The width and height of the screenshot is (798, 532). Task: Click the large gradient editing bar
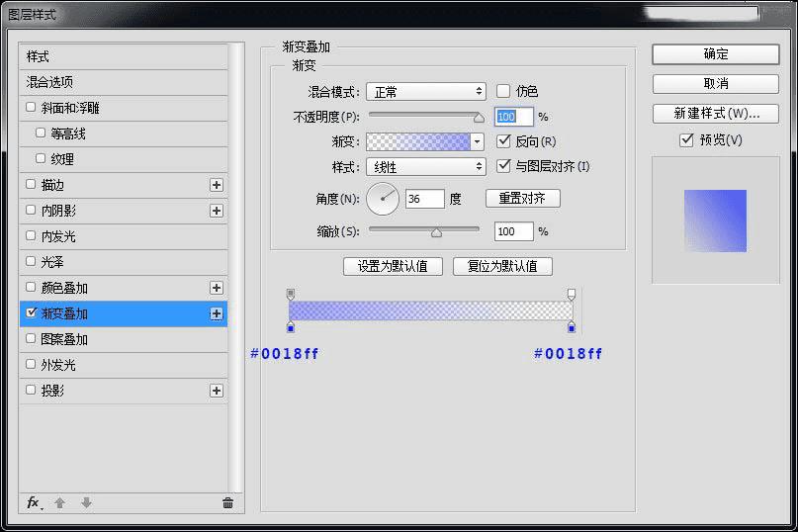pos(431,310)
